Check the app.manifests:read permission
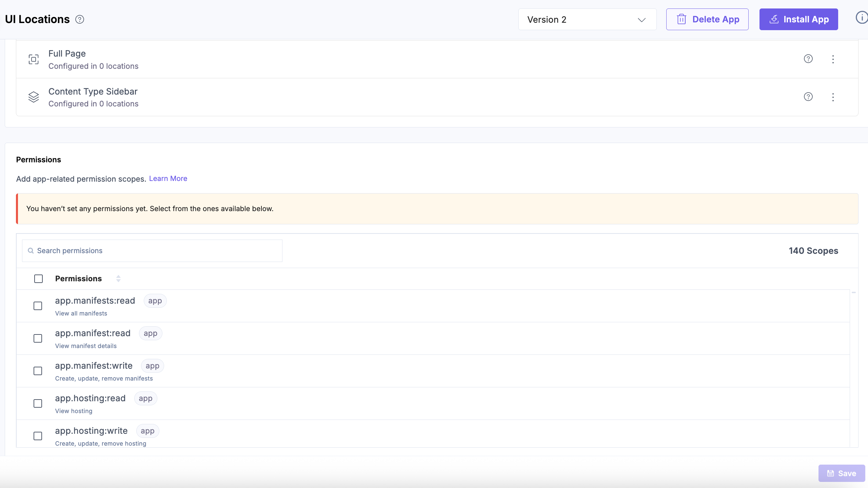This screenshot has height=488, width=868. coord(38,306)
